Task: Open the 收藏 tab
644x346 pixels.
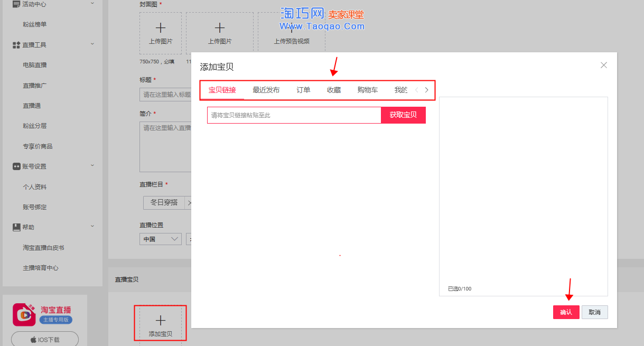Action: pyautogui.click(x=334, y=90)
